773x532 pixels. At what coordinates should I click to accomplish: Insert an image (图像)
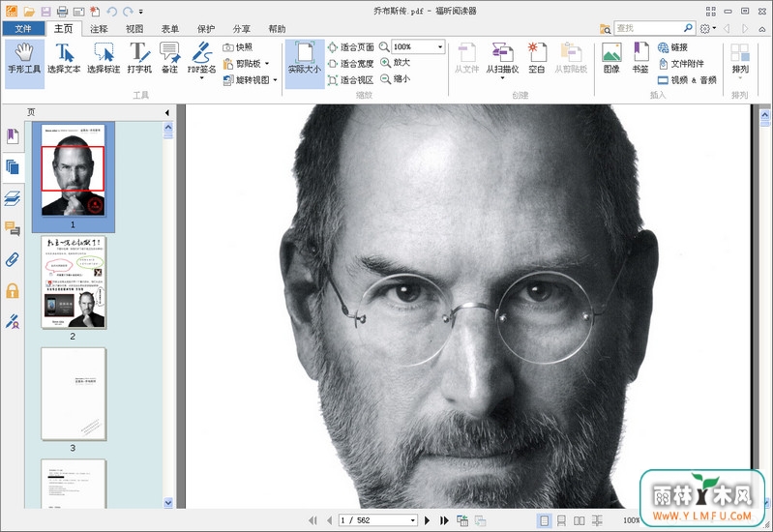[611, 59]
